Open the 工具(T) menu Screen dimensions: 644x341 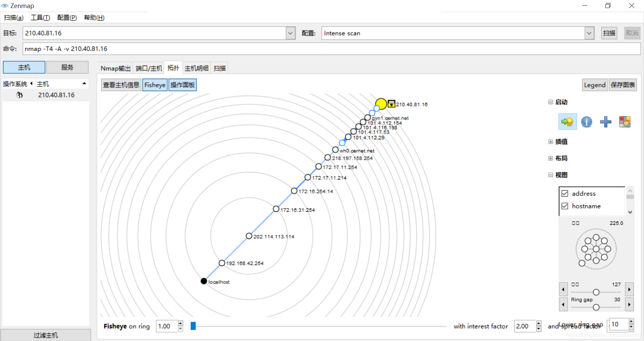[40, 18]
